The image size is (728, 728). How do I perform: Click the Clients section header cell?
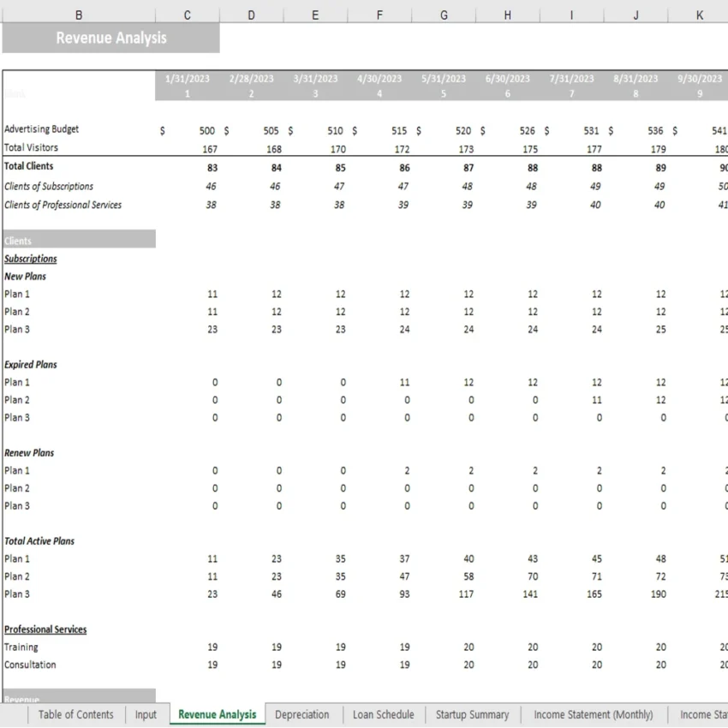[x=18, y=240]
